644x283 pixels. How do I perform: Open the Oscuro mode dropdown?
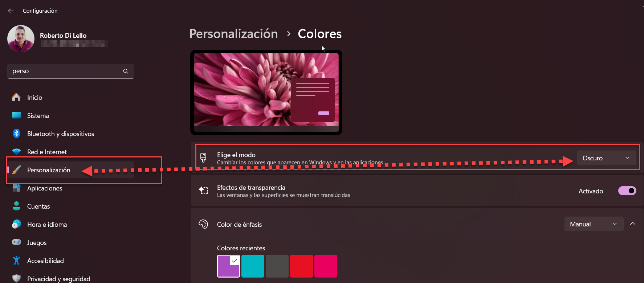coord(606,158)
